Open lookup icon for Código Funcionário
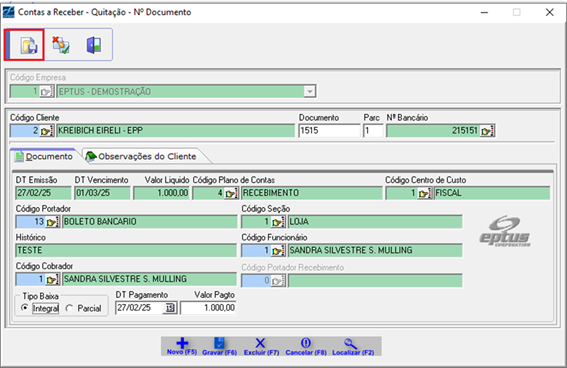This screenshot has width=567, height=368. pyautogui.click(x=278, y=251)
